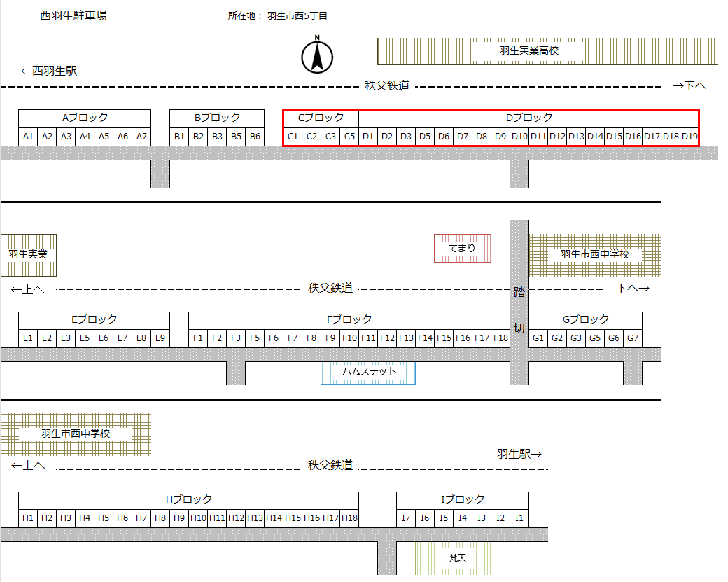The width and height of the screenshot is (728, 582).
Task: Expand the Fブロック header
Action: click(x=350, y=319)
